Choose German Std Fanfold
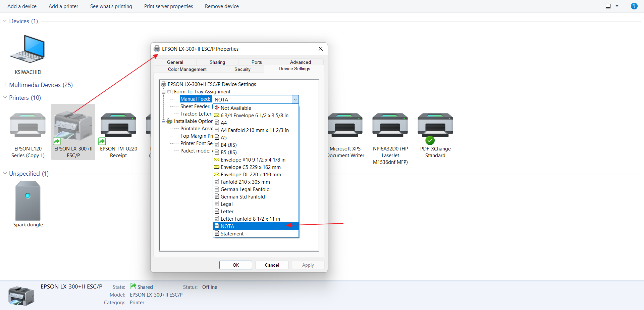The image size is (644, 310). point(256,197)
